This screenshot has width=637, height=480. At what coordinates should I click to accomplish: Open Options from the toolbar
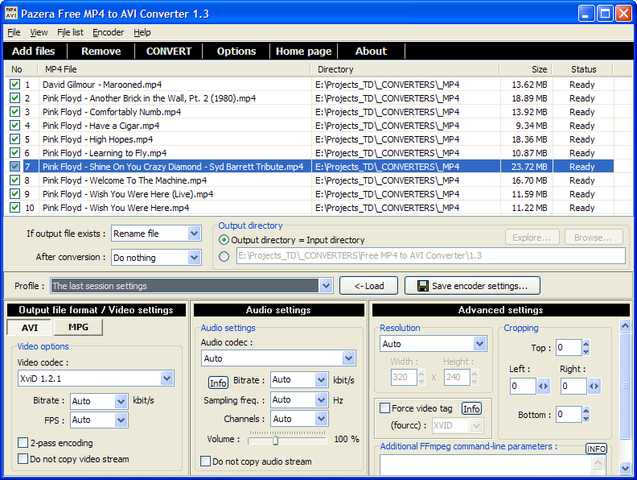click(x=236, y=51)
